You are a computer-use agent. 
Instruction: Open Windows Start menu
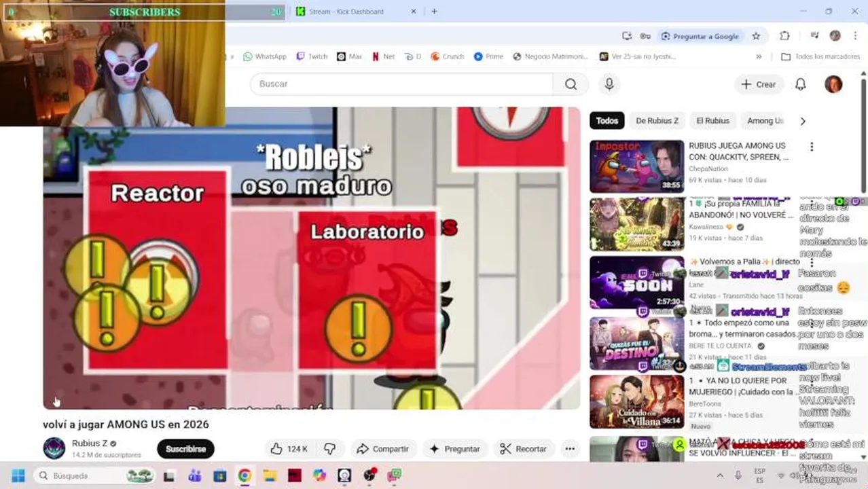18,475
